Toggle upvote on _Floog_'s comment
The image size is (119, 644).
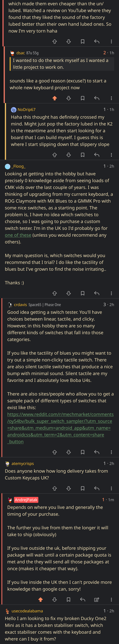click(55, 293)
